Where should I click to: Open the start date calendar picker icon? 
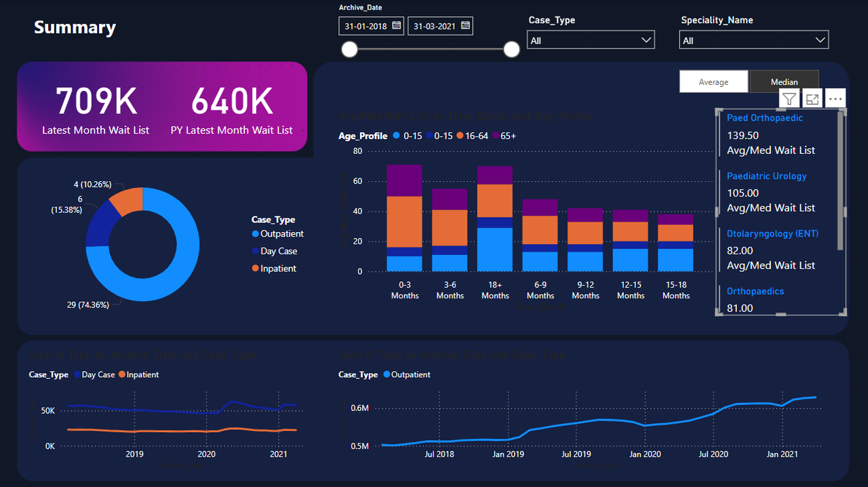397,26
